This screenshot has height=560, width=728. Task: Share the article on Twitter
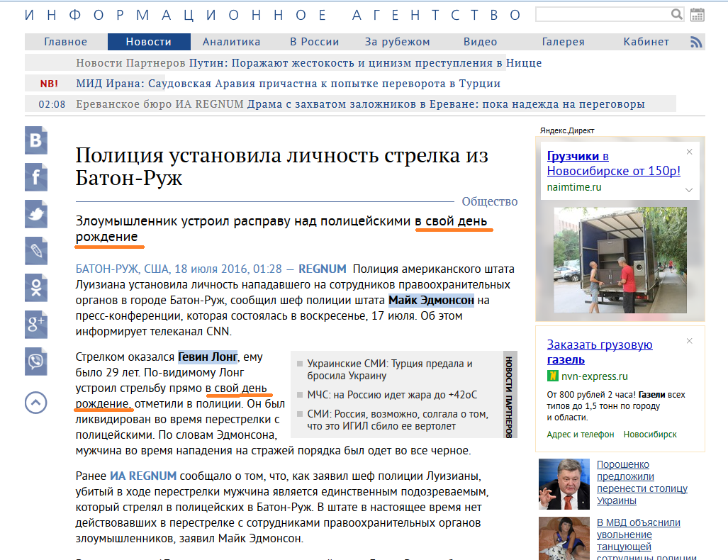36,214
